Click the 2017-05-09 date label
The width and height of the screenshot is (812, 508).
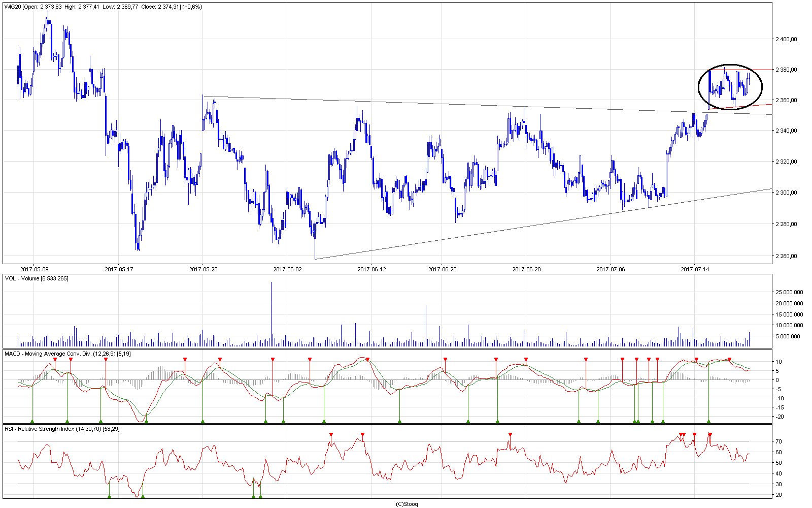tap(34, 269)
